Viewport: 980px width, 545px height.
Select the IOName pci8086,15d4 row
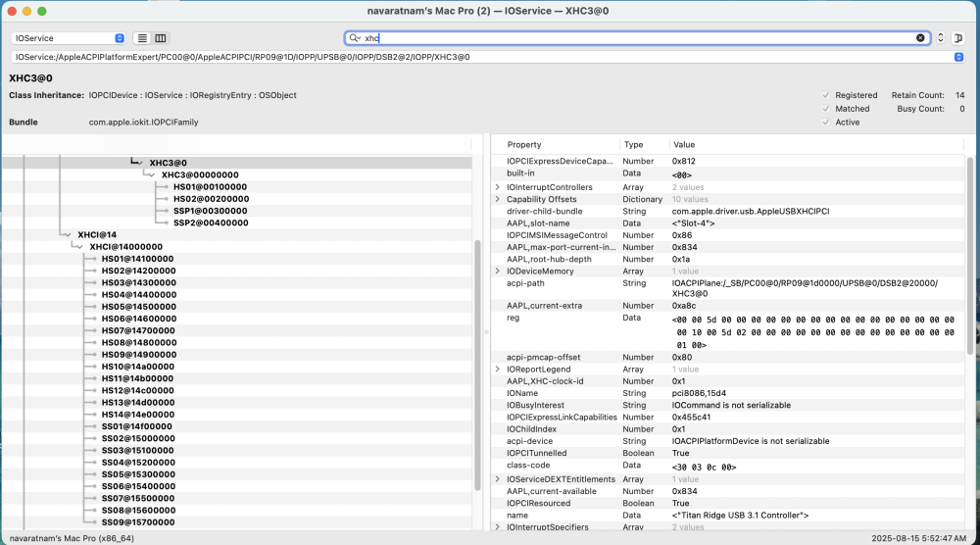[728, 393]
